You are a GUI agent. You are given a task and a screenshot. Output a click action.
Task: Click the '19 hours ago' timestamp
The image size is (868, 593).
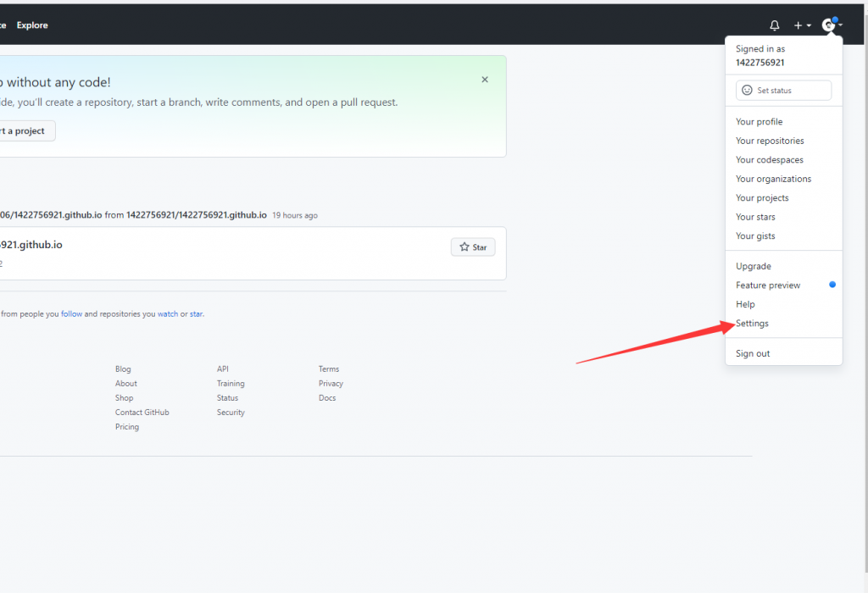(x=295, y=215)
